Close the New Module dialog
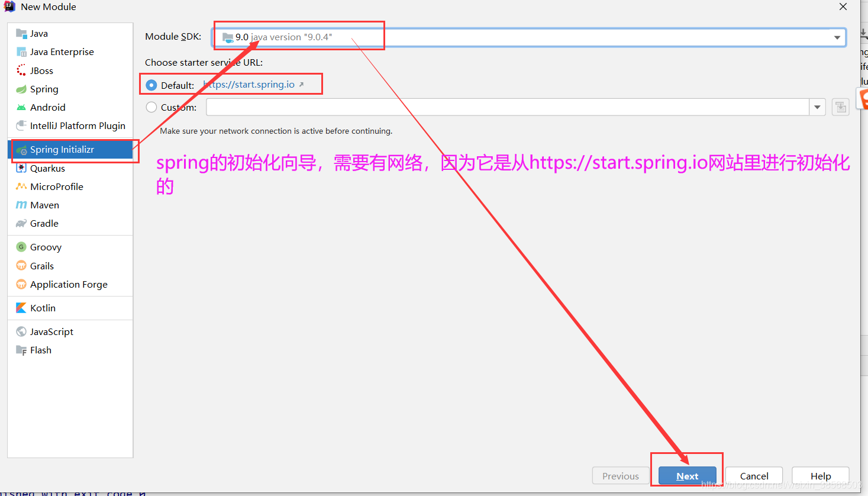This screenshot has height=496, width=868. (x=843, y=7)
